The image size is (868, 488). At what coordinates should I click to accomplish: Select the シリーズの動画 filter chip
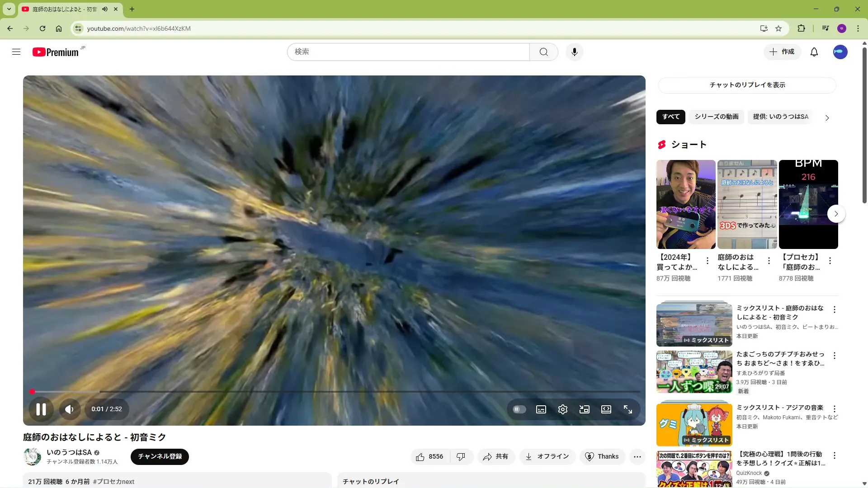(x=716, y=117)
